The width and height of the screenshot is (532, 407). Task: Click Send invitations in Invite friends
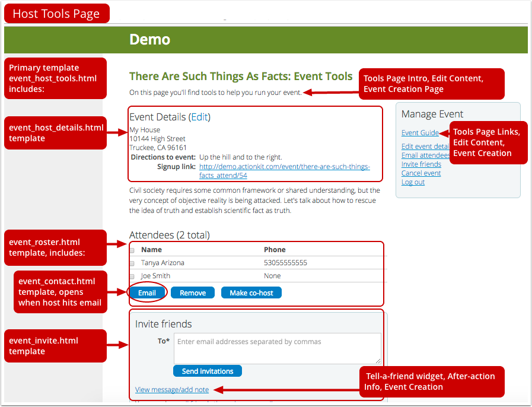[207, 370]
